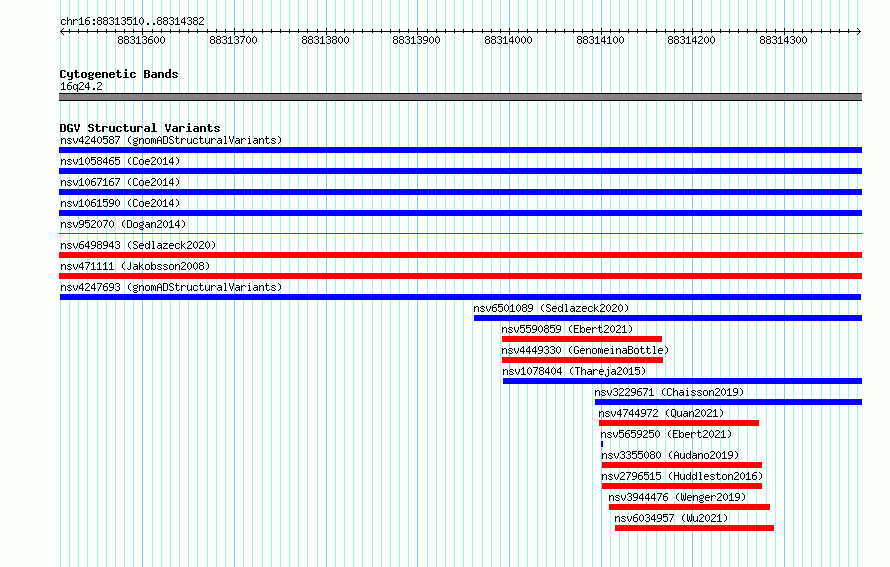890x567 pixels.
Task: Click the chr16:88313510..88314382 region label
Action: coord(132,22)
